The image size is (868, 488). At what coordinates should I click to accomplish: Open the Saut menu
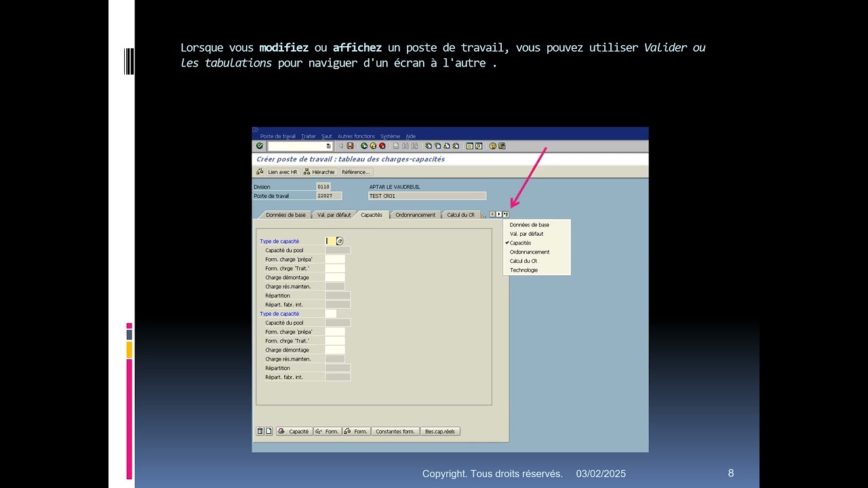pos(327,136)
